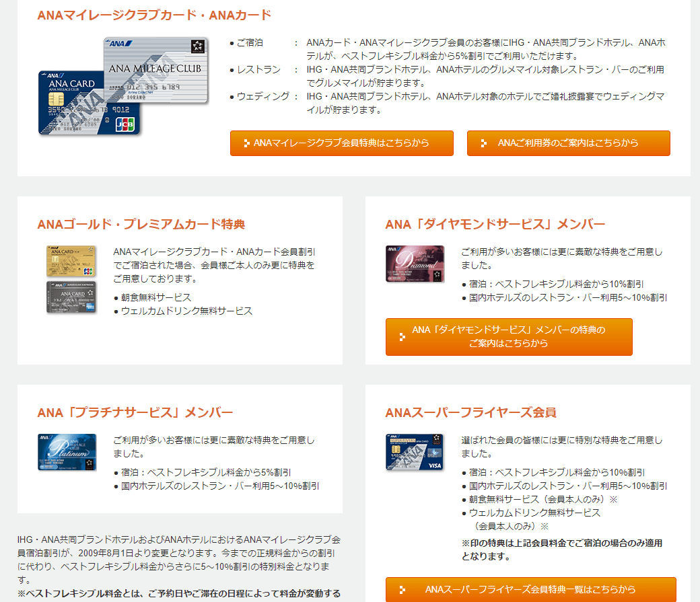Click the ANAマイレージクラブカード・ANAカード heading
This screenshot has height=602, width=700.
[x=155, y=15]
